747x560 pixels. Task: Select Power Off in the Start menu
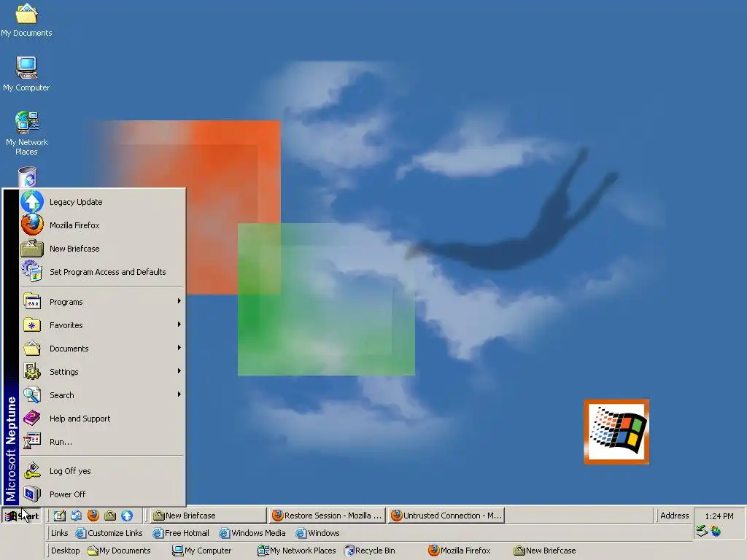(102, 494)
